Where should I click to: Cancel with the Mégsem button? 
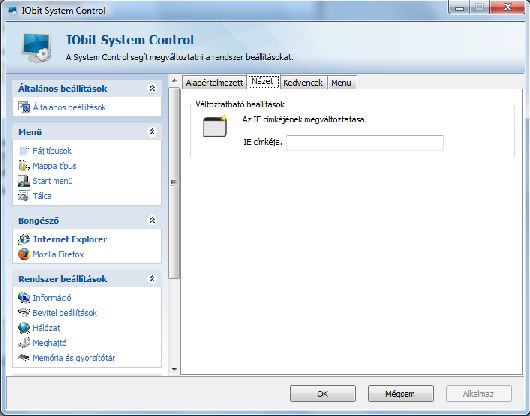[x=401, y=394]
